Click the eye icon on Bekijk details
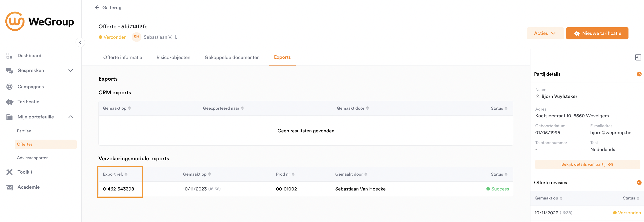 (610, 165)
